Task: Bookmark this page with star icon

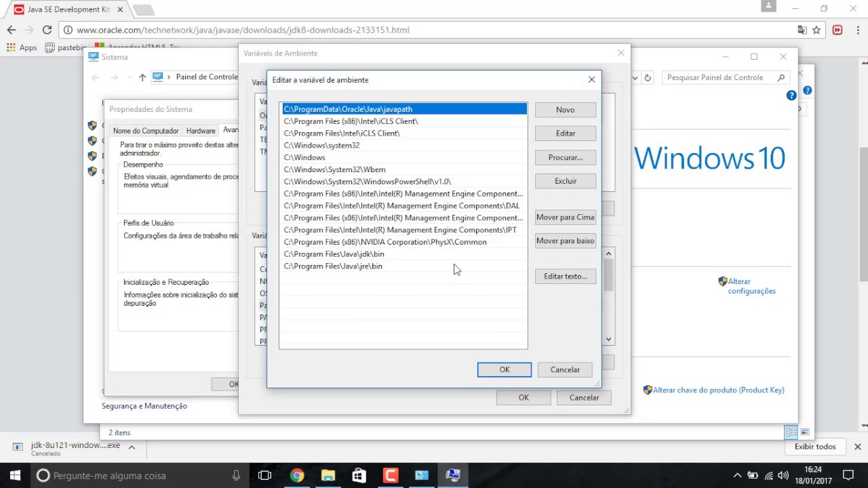Action: [x=816, y=30]
